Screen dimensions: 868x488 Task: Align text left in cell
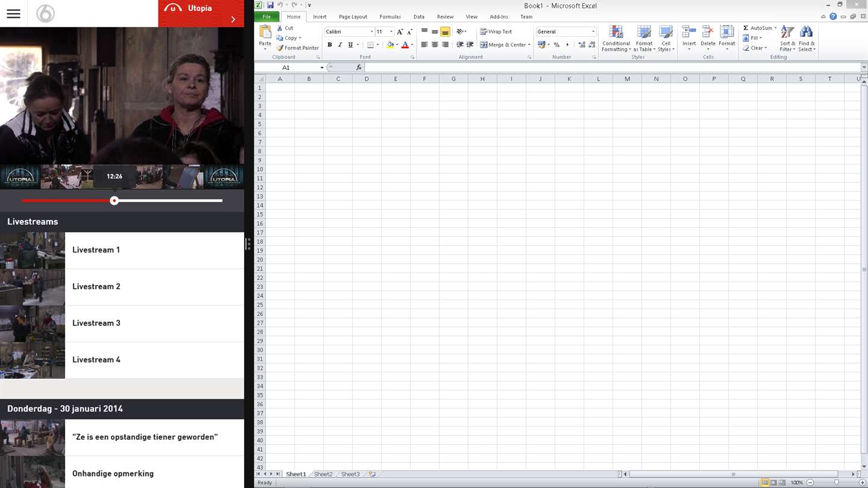coord(424,45)
